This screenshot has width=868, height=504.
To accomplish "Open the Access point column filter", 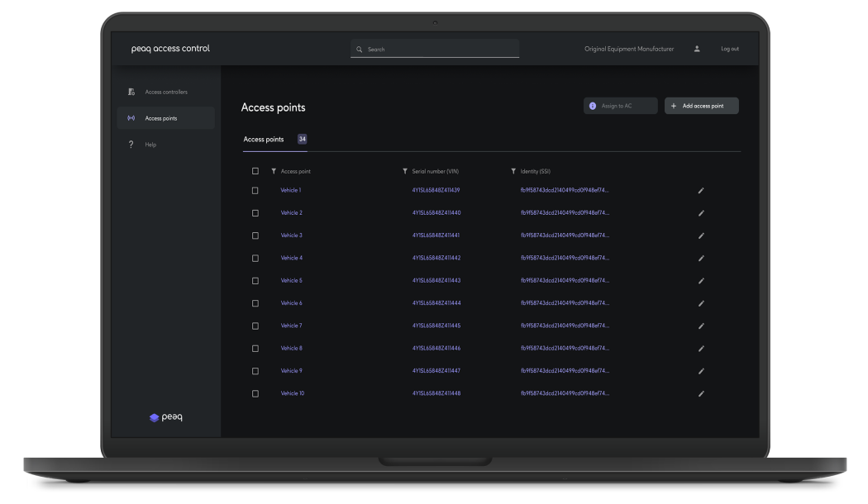I will coord(274,172).
